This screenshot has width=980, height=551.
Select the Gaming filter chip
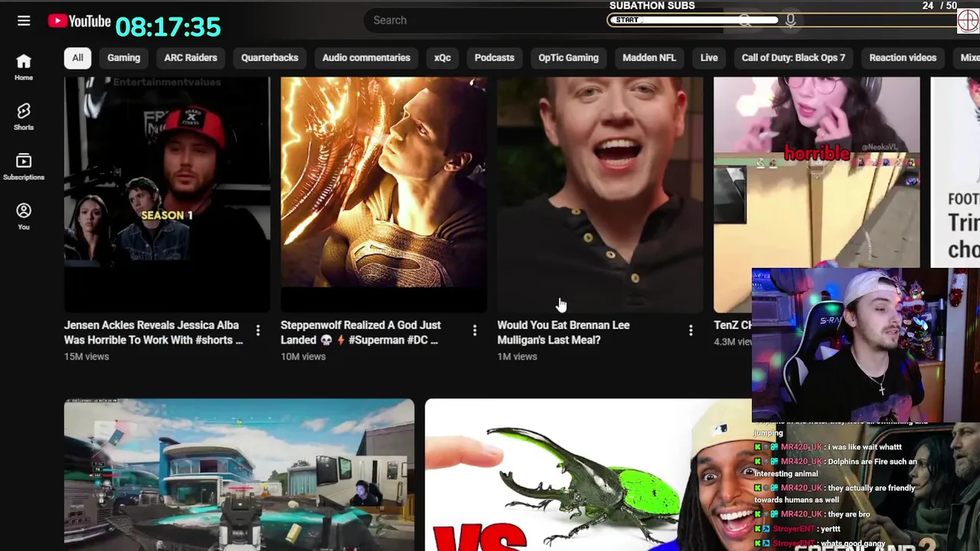(123, 57)
